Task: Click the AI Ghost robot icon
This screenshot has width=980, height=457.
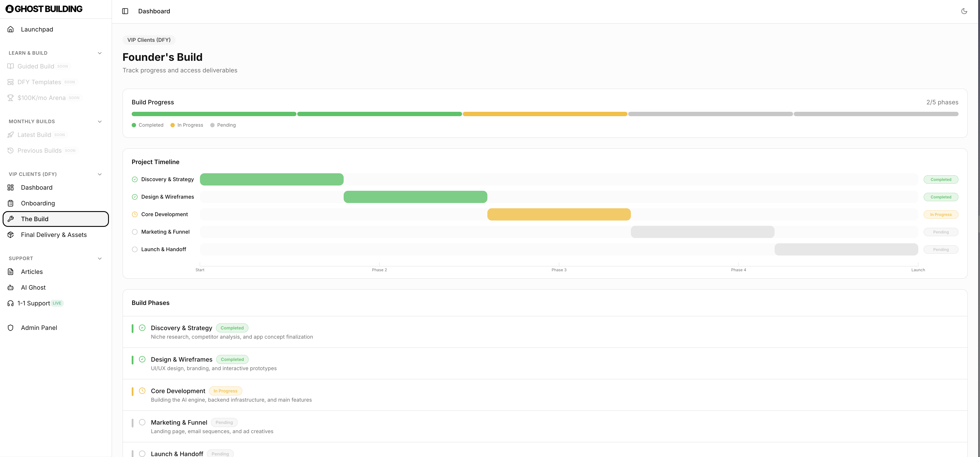Action: tap(11, 287)
